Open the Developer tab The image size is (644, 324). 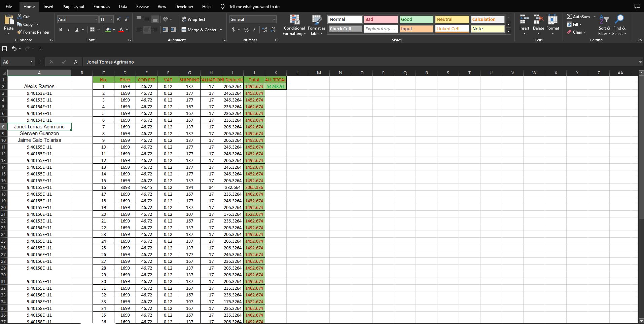184,6
